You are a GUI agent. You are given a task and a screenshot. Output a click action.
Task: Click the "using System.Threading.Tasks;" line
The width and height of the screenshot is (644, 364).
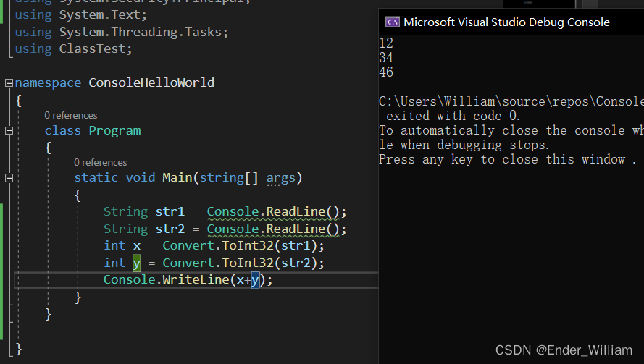point(121,32)
